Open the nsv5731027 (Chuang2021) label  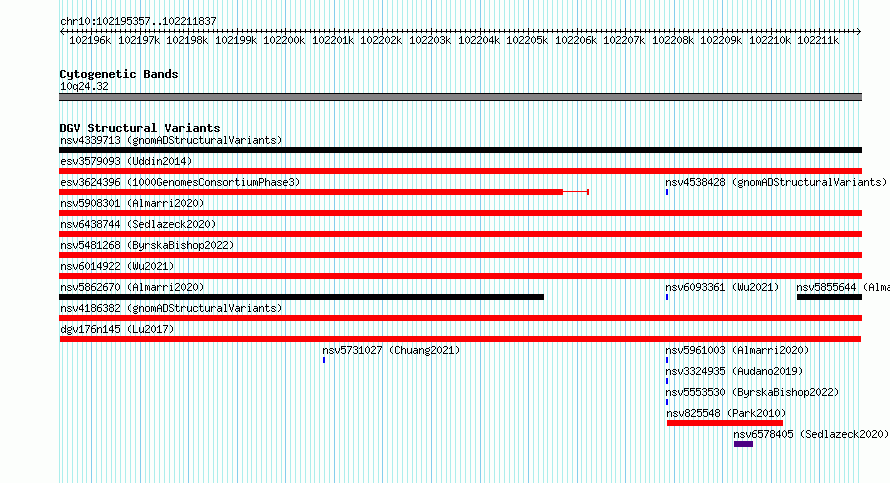point(391,350)
